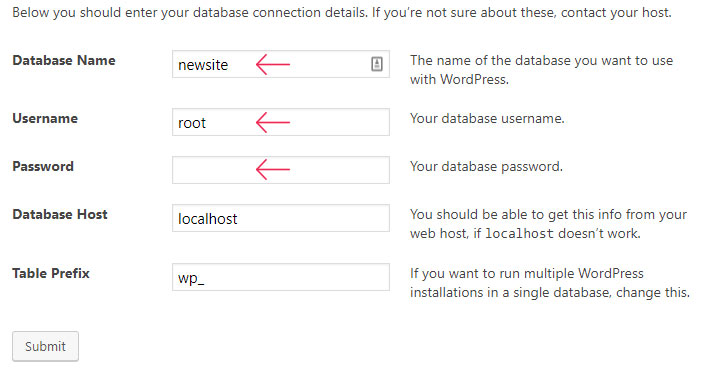This screenshot has width=710, height=368.
Task: Click the 'Your database username.' description
Action: (x=487, y=118)
